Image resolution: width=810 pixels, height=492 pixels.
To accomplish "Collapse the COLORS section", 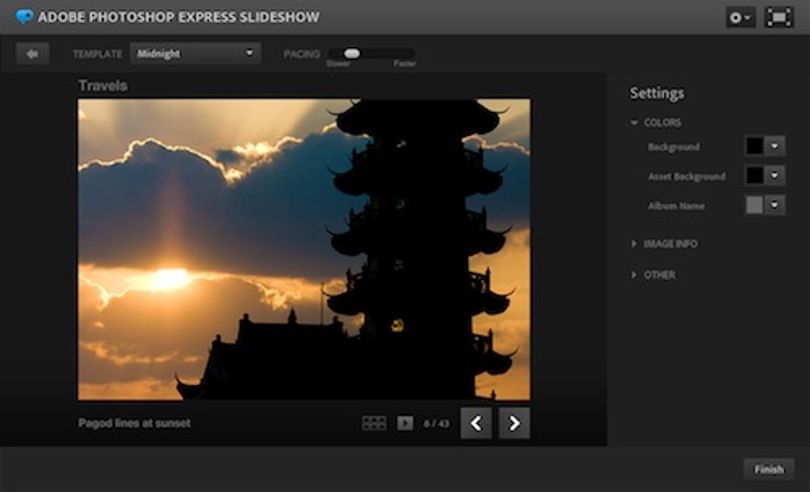I will click(x=656, y=123).
